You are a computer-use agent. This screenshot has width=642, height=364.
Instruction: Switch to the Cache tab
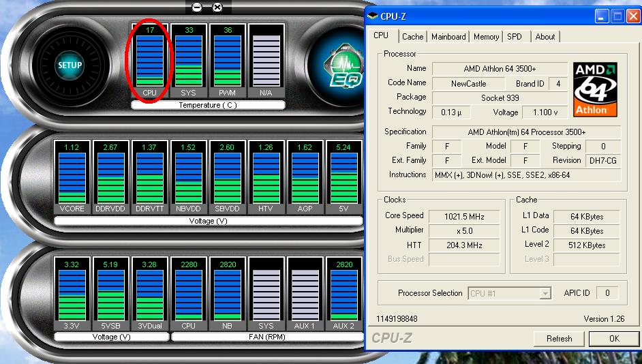coord(413,37)
